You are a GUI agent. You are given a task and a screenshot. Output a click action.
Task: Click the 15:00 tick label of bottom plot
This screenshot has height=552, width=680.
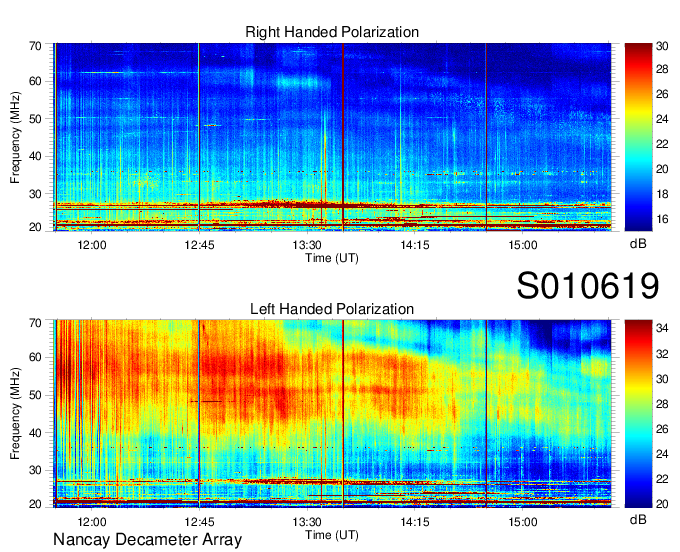(523, 522)
